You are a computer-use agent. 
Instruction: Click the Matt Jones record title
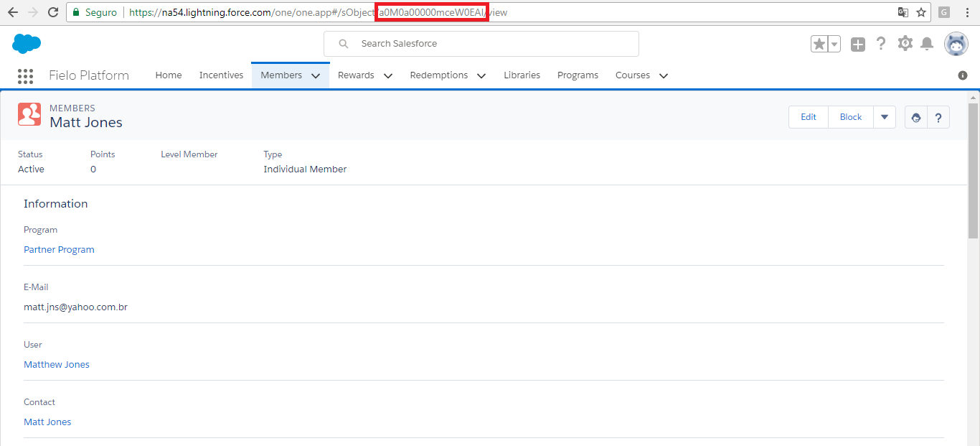[86, 123]
